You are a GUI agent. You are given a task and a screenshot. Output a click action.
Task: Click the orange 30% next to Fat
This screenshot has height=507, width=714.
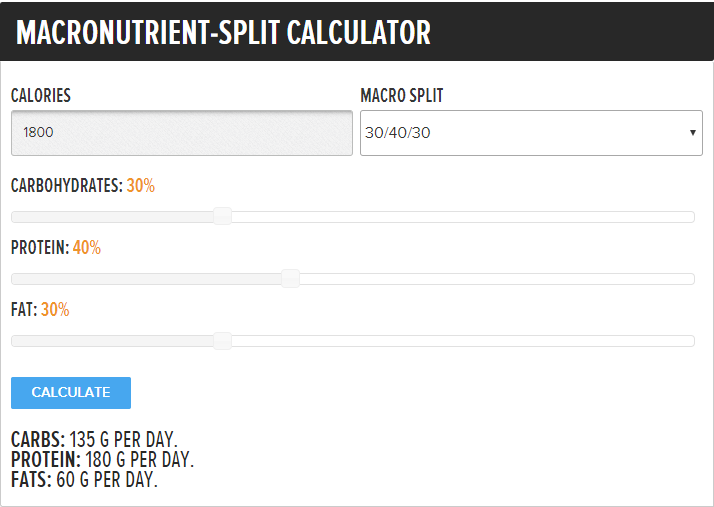coord(55,310)
